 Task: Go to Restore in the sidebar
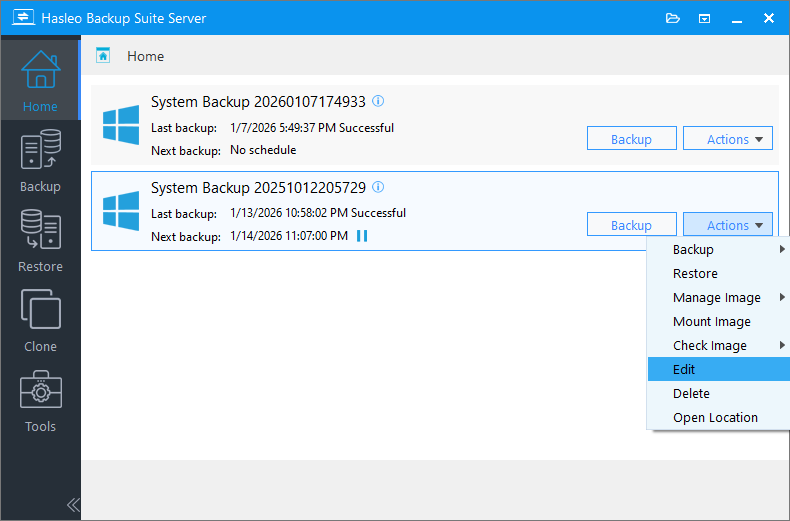click(x=40, y=240)
